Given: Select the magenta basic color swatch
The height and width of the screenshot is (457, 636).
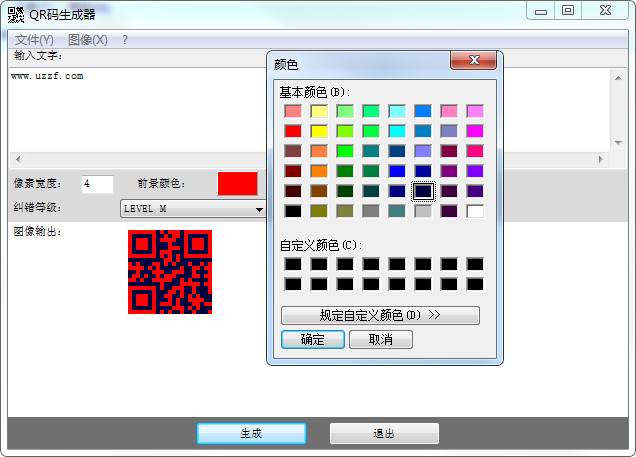Looking at the screenshot, I should click(x=475, y=131).
